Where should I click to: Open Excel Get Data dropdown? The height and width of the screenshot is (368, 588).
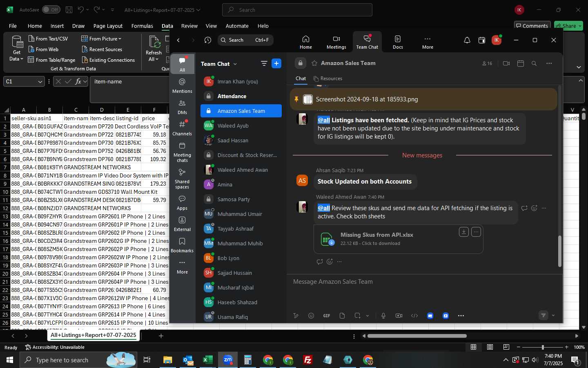coord(17,49)
